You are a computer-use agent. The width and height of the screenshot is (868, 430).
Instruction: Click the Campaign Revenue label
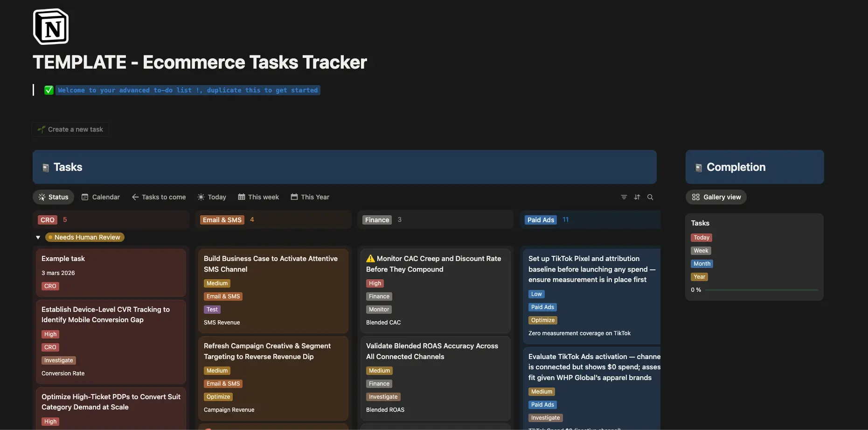[x=229, y=410]
